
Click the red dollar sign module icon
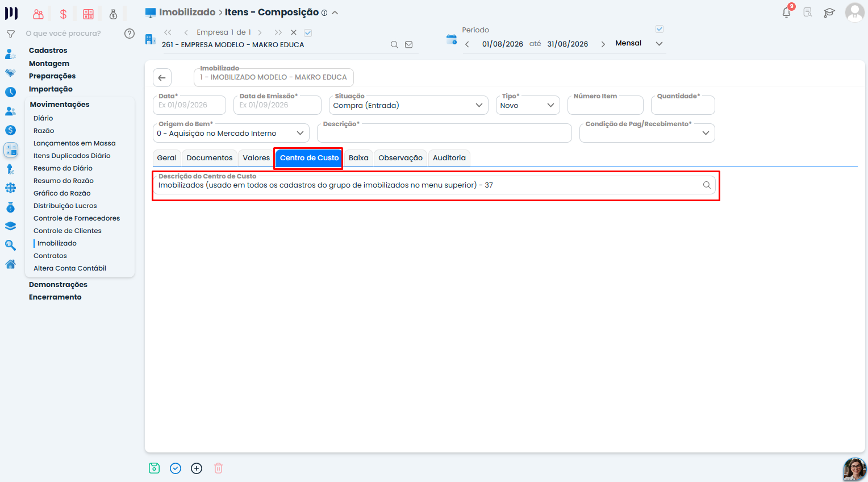pyautogui.click(x=63, y=14)
